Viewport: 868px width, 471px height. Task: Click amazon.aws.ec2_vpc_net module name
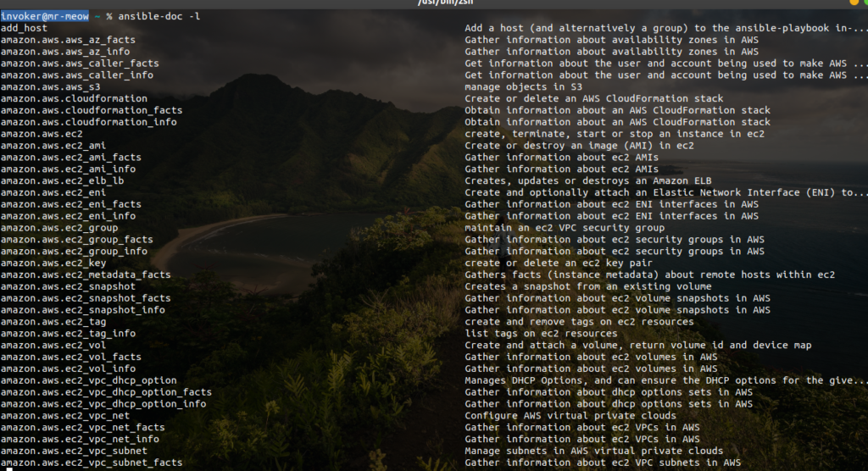click(65, 416)
